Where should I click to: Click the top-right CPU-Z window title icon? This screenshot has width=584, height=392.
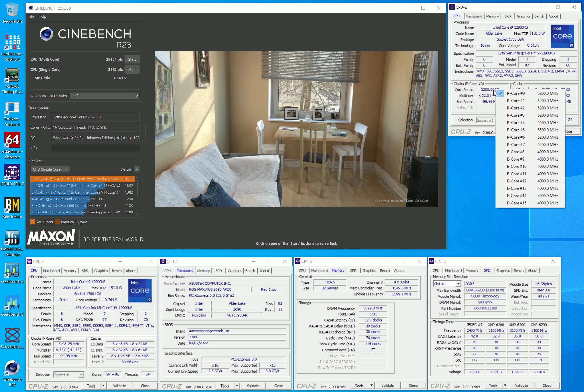pos(452,7)
